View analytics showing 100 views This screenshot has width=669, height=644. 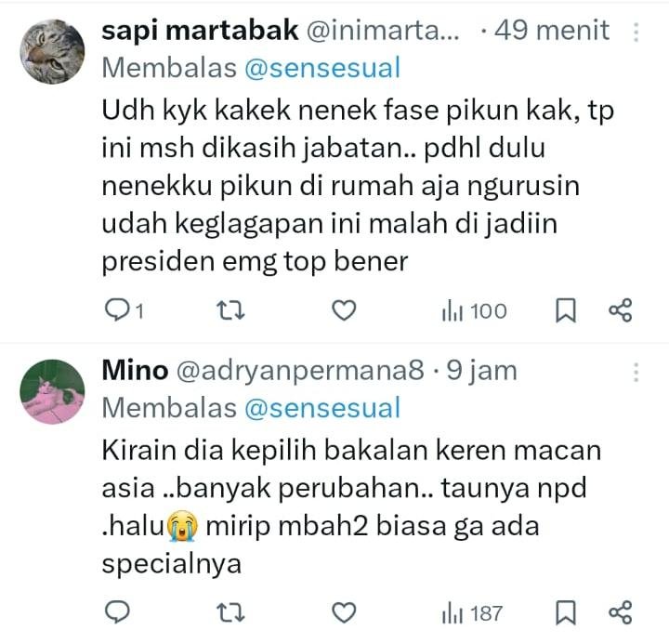[x=475, y=310]
